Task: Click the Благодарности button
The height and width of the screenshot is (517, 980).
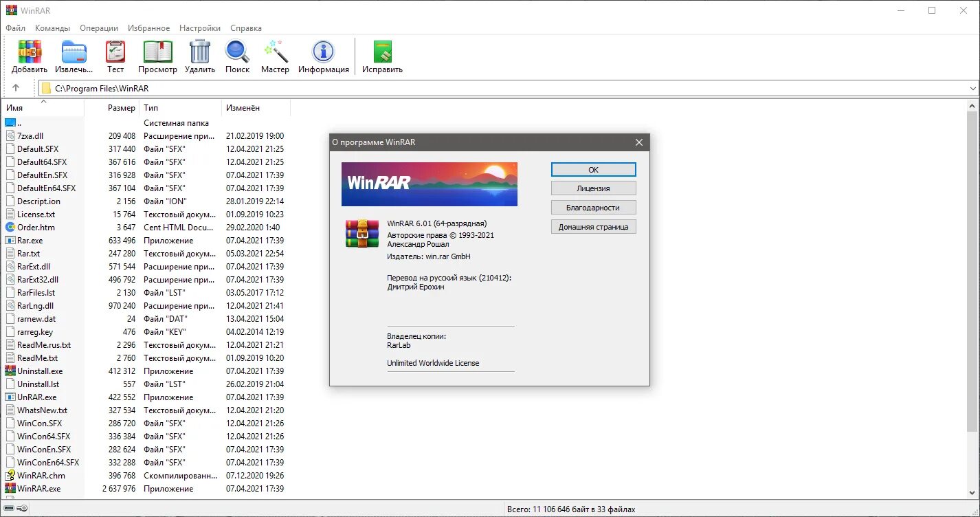Action: [593, 208]
